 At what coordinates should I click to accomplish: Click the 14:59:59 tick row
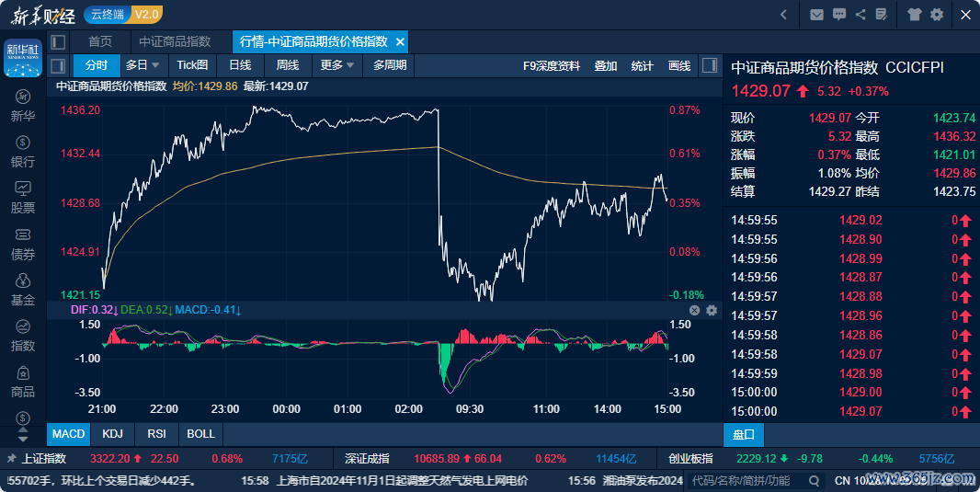(x=850, y=373)
